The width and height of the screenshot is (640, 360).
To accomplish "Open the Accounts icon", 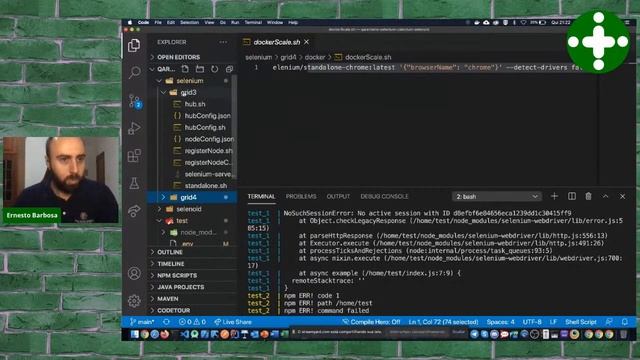I will pyautogui.click(x=134, y=273).
